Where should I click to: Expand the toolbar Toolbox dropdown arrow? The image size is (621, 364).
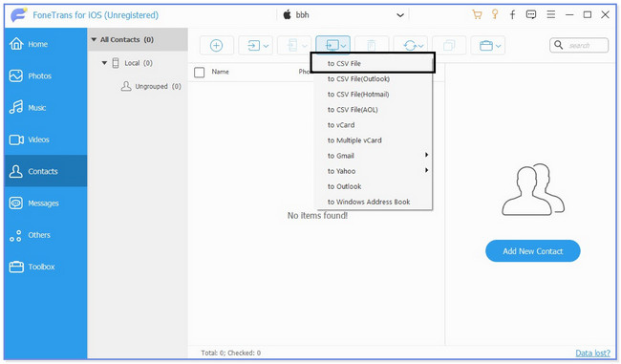click(x=498, y=46)
